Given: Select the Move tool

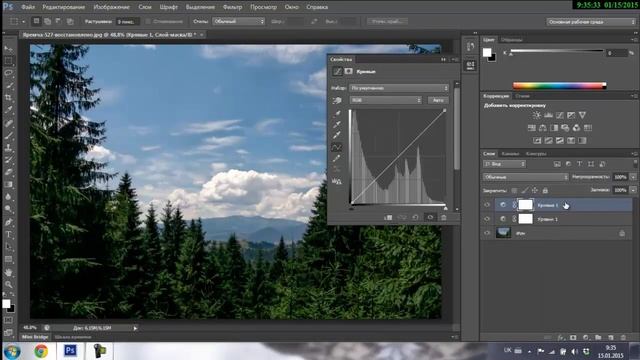Looking at the screenshot, I should tap(9, 49).
